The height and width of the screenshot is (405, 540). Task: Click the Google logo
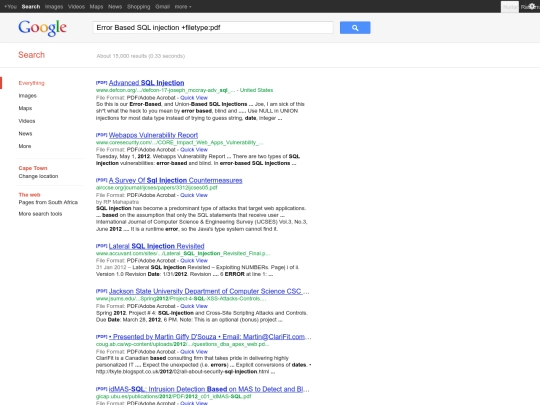pyautogui.click(x=42, y=28)
